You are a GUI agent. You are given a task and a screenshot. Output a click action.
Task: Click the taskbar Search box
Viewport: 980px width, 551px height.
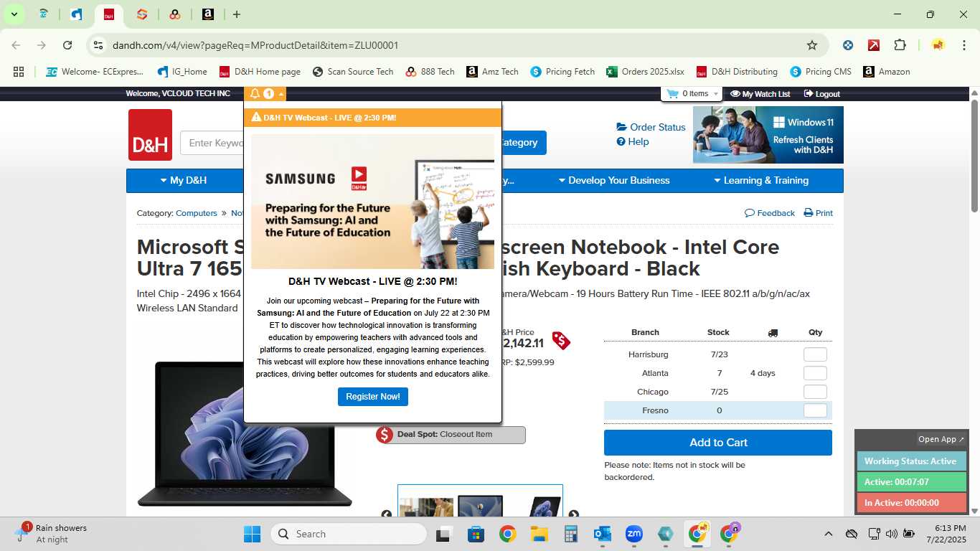click(x=349, y=534)
